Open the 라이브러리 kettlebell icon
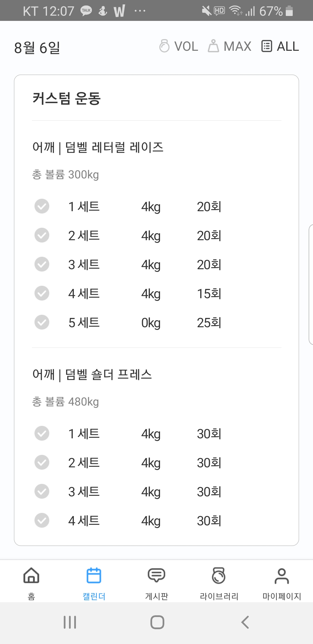 (219, 576)
